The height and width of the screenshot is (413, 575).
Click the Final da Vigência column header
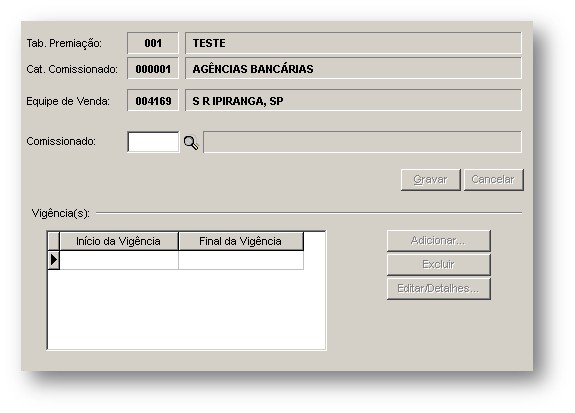pyautogui.click(x=241, y=241)
